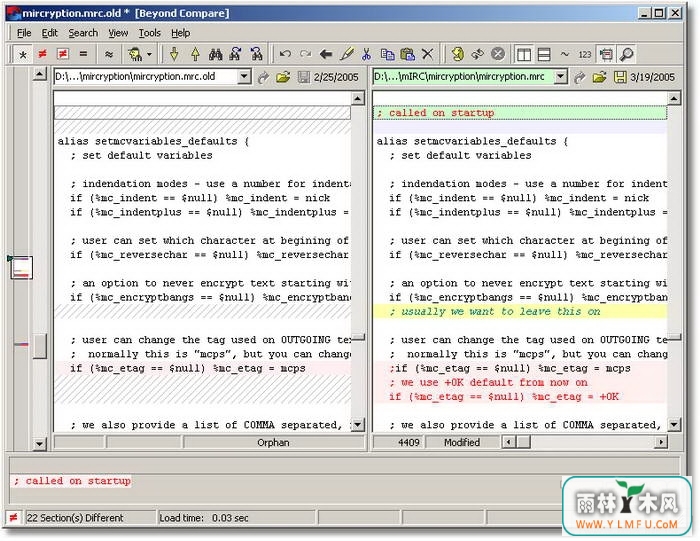The width and height of the screenshot is (700, 541).
Task: Click left pane back arrow icon
Action: (x=263, y=77)
